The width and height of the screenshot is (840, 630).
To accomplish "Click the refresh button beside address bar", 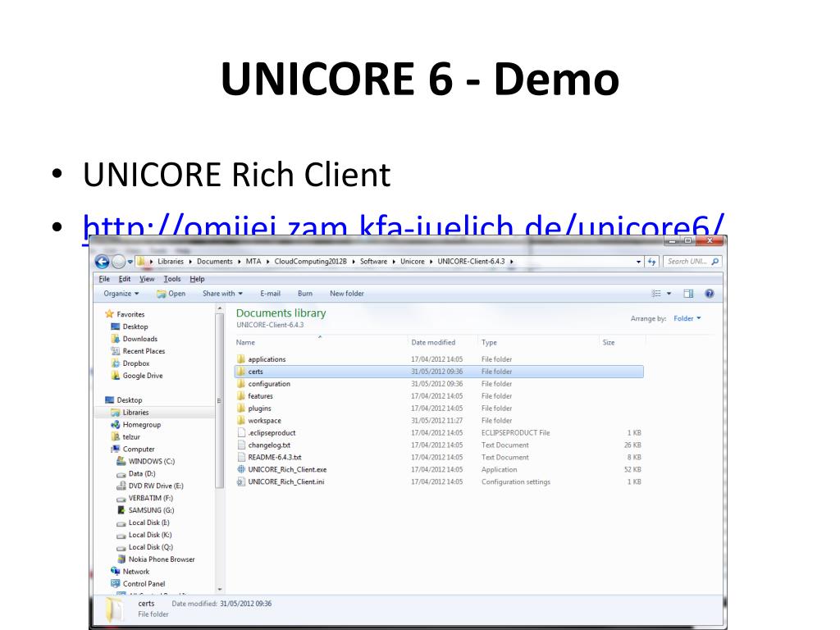I will pyautogui.click(x=651, y=262).
